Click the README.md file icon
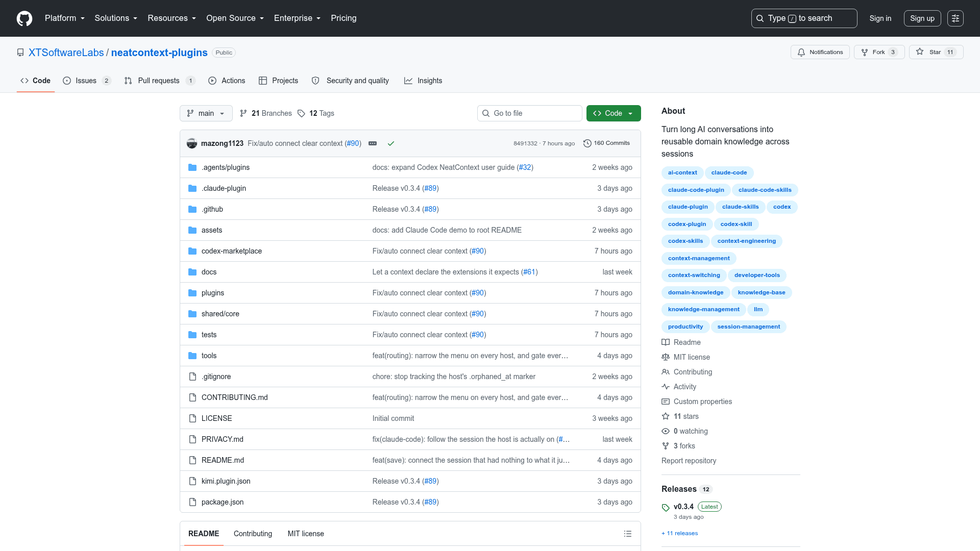The image size is (980, 551). tap(192, 460)
